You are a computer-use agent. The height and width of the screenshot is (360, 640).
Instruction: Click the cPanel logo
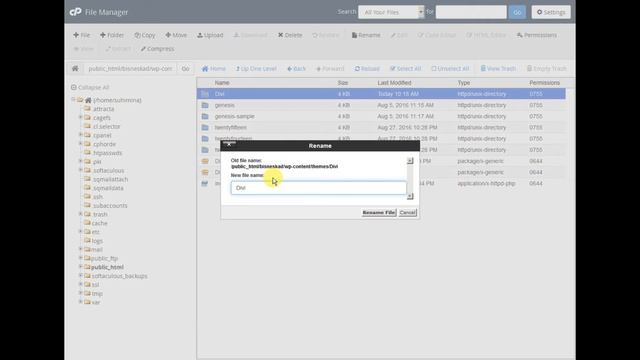coord(75,12)
